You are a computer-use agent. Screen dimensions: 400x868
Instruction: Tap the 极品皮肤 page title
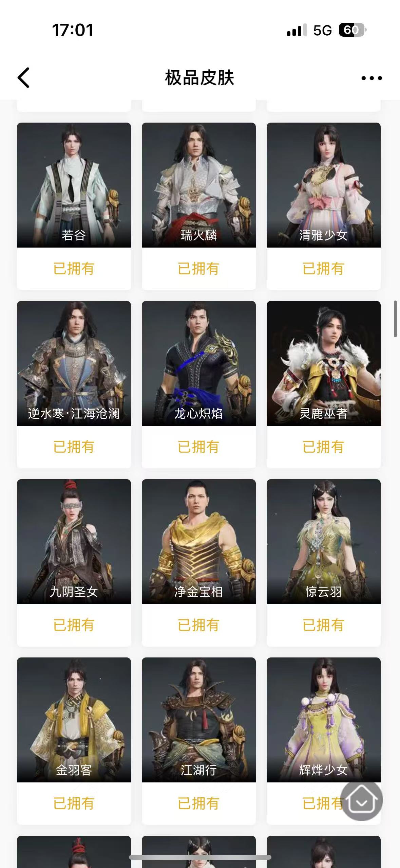[x=199, y=78]
